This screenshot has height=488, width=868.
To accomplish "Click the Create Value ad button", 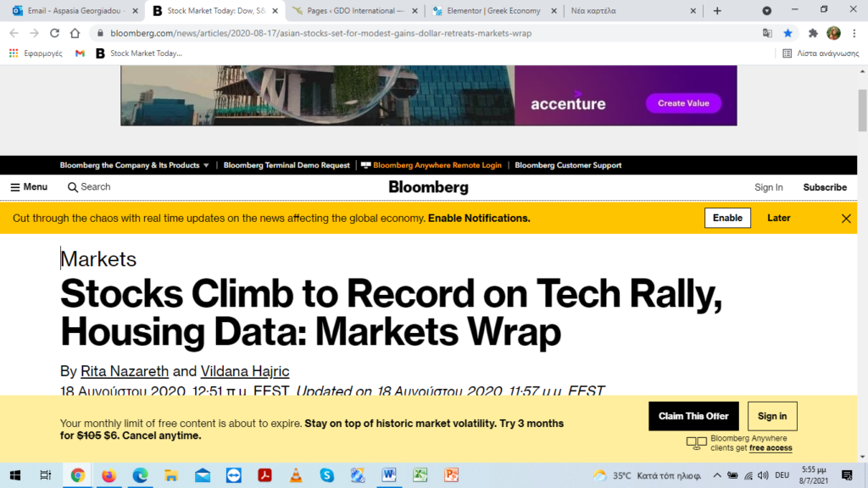I will (684, 103).
